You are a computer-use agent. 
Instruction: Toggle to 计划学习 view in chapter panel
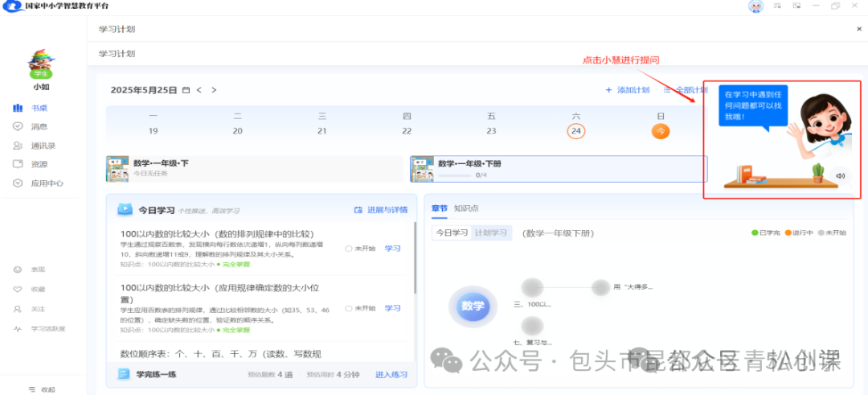tap(490, 232)
